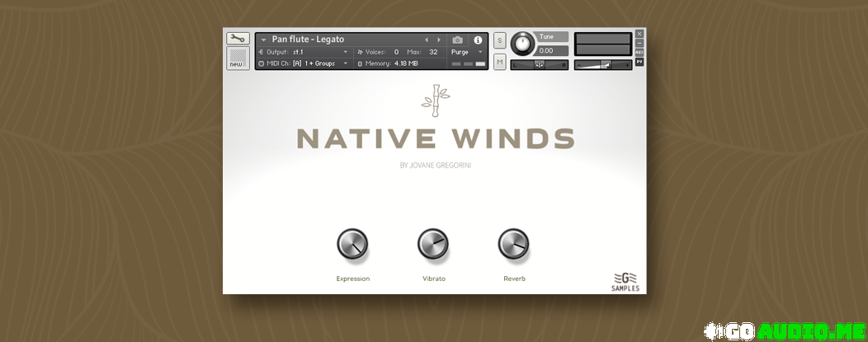Click the Voices note icon
This screenshot has width=868, height=342.
[x=360, y=52]
